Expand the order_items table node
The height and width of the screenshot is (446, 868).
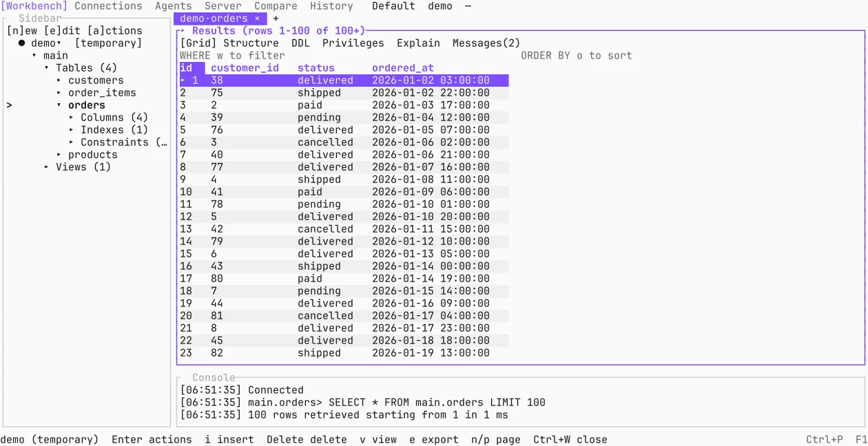coord(59,93)
